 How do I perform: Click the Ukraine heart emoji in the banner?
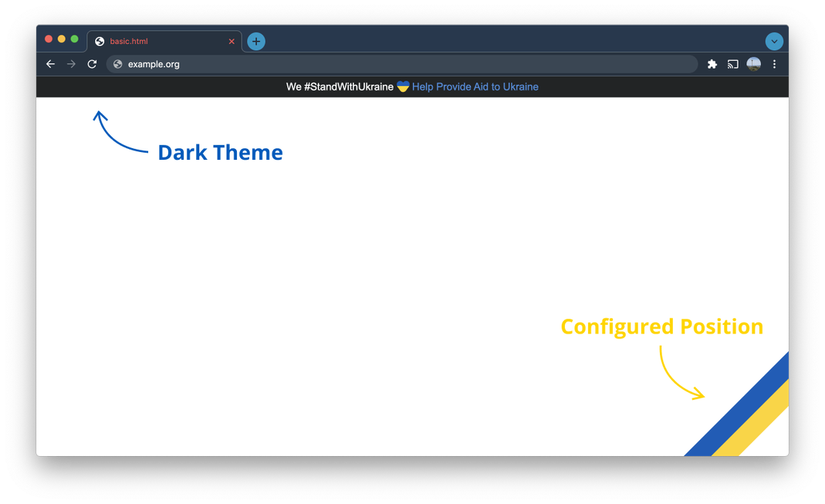403,87
